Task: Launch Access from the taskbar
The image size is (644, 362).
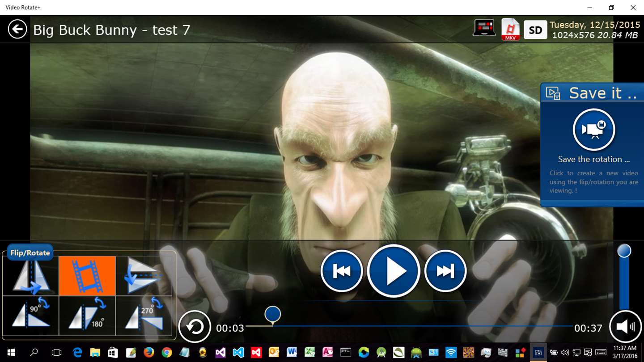Action: (x=328, y=353)
